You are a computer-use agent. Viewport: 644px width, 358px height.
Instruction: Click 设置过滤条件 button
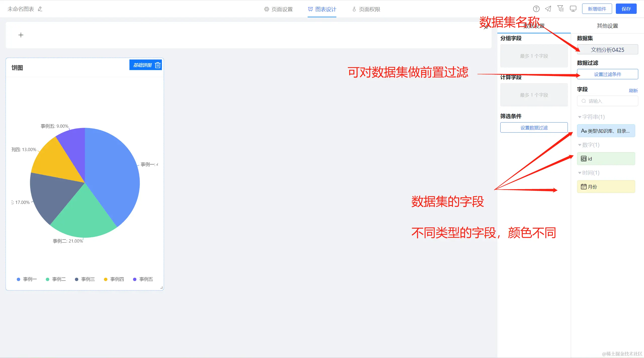607,74
